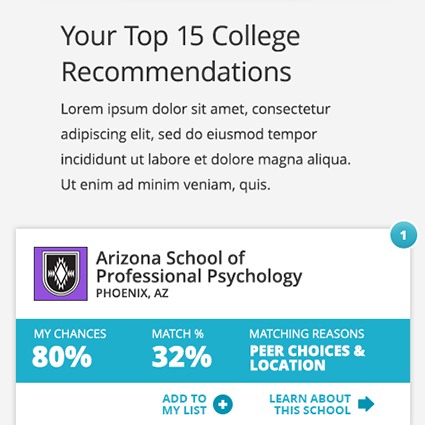Click the word Recommendations in heading
425x425 pixels.
click(x=176, y=71)
